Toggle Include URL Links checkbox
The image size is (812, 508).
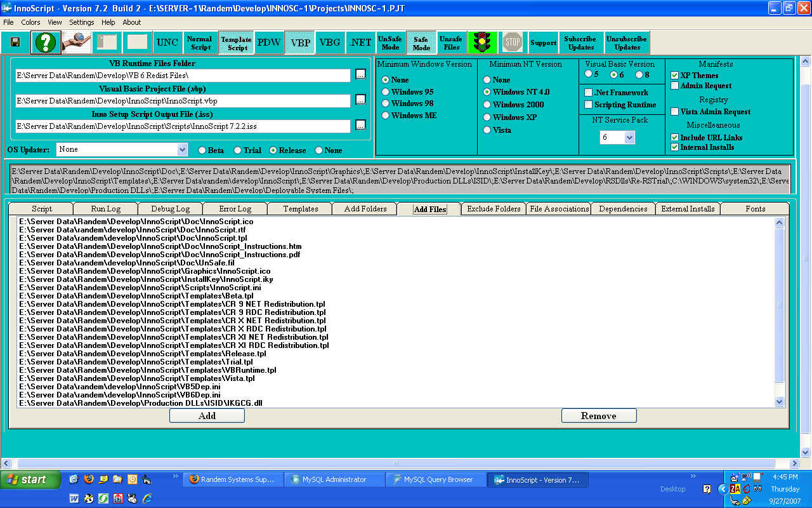click(675, 137)
